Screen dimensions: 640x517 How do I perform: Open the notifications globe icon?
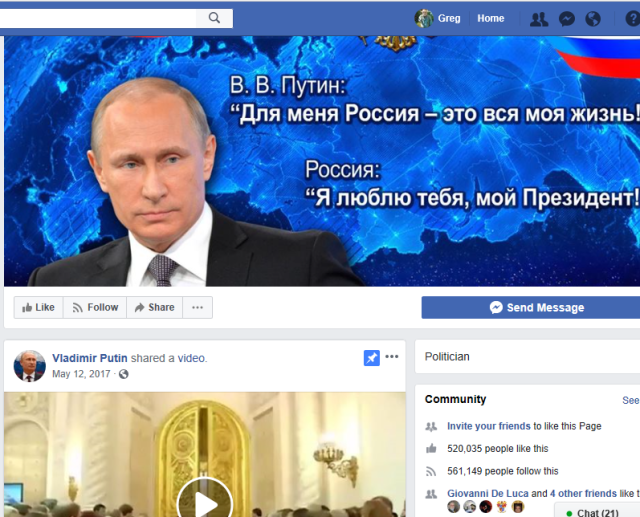click(x=593, y=19)
